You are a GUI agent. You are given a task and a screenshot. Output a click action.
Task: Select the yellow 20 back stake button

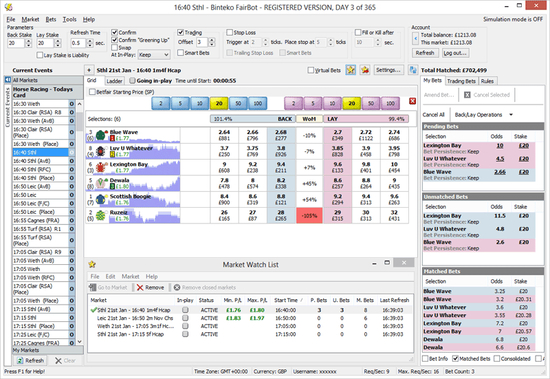219,104
